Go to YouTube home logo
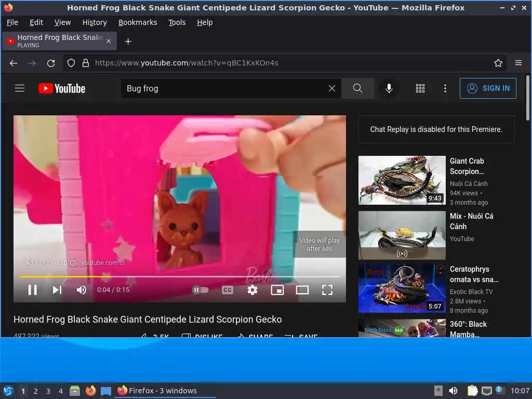 pyautogui.click(x=62, y=88)
